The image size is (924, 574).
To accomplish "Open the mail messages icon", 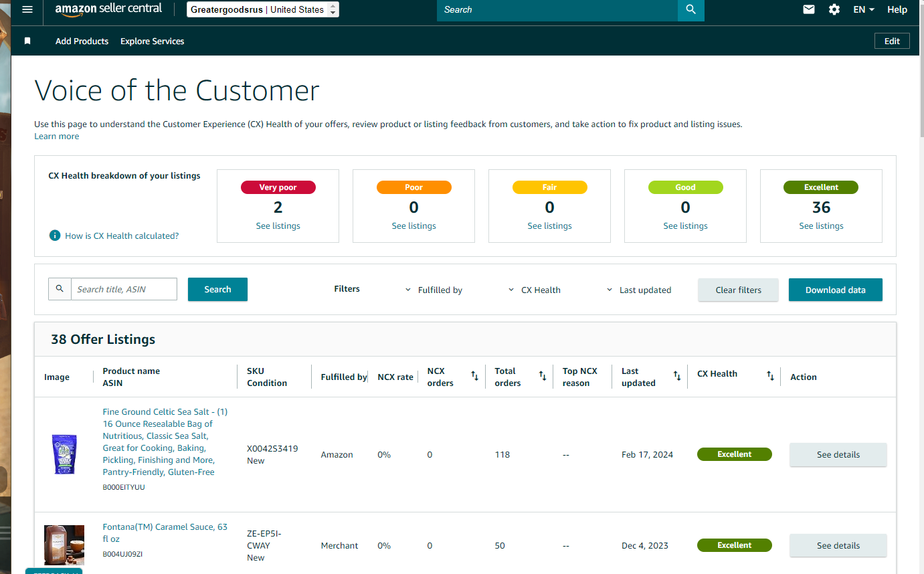I will coord(809,9).
